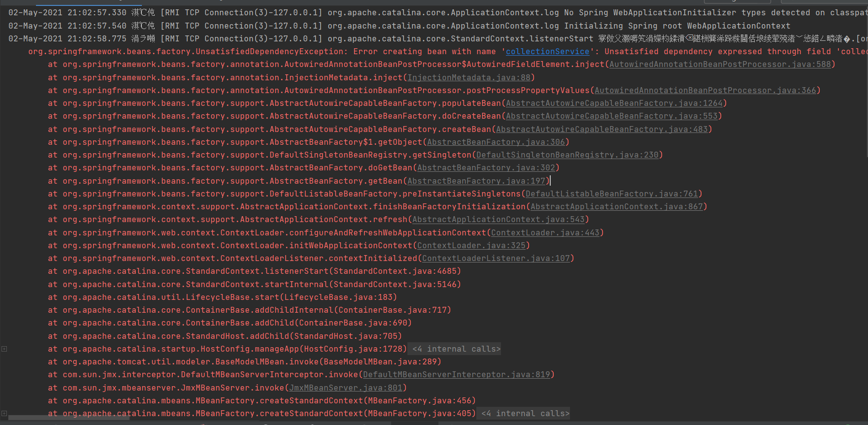Click the MBeanFactory.java:456 stack line

(x=262, y=401)
